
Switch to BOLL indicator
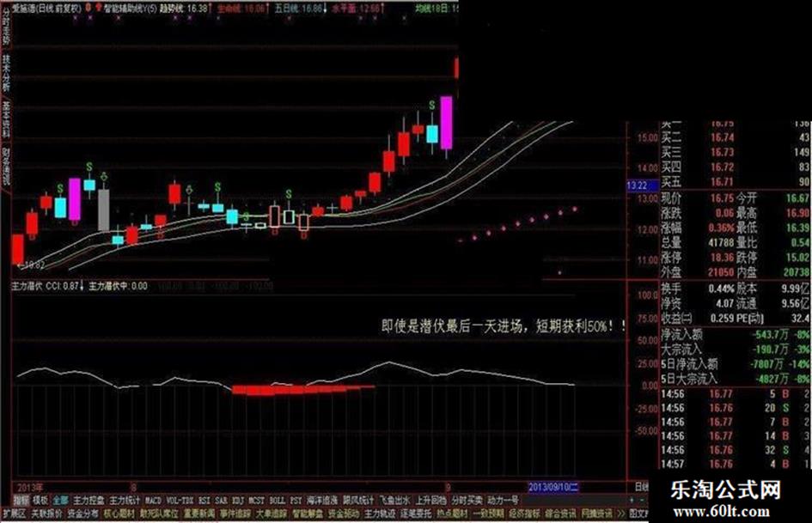click(x=278, y=501)
